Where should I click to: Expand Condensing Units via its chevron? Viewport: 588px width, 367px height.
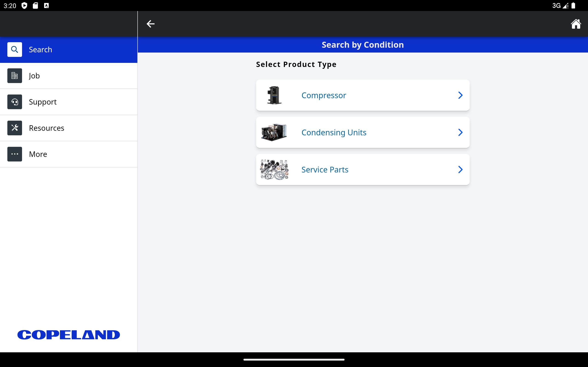[x=460, y=132]
